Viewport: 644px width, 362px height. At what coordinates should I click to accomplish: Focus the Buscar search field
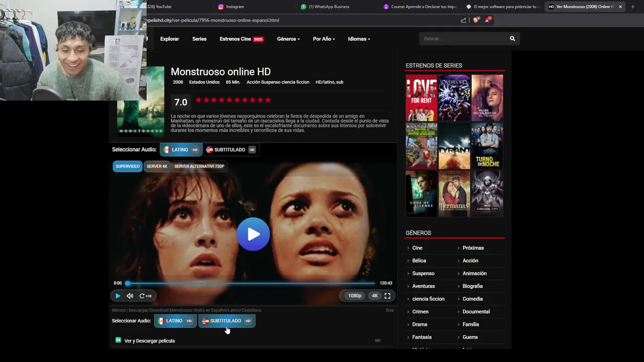463,39
